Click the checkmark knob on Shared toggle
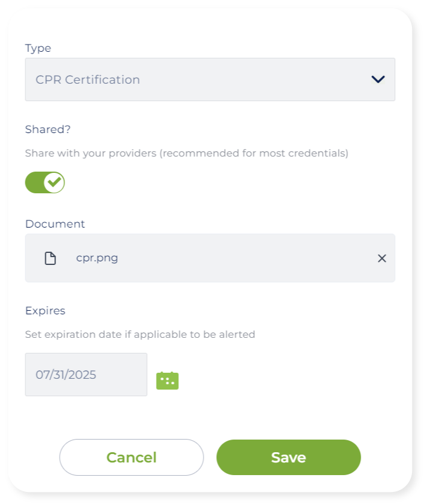 coord(54,182)
